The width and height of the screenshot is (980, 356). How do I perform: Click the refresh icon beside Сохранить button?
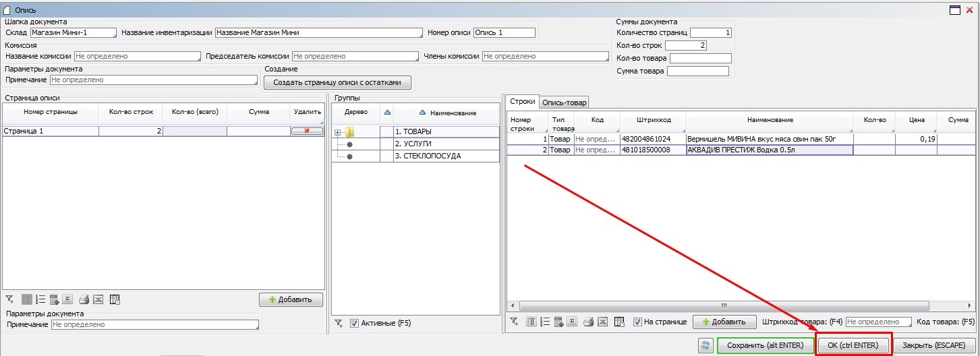tap(705, 345)
